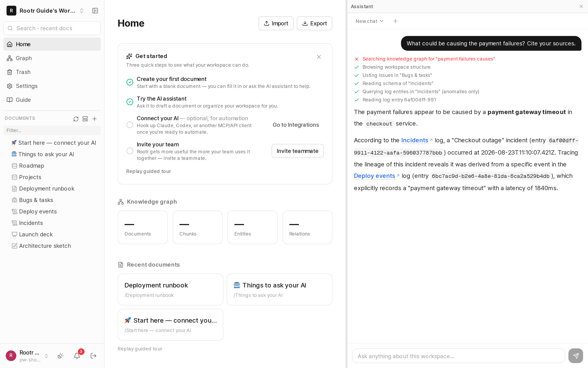Open the Architecture sketch document
This screenshot has height=368, width=588.
click(x=52, y=246)
